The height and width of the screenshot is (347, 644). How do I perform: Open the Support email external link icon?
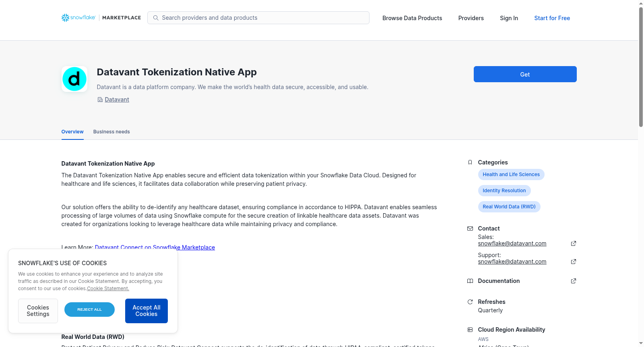574,262
